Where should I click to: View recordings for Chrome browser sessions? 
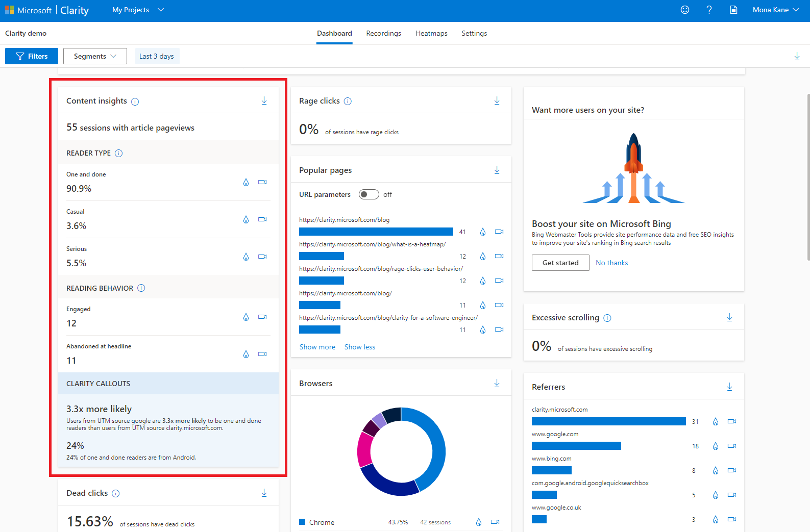[x=495, y=522]
